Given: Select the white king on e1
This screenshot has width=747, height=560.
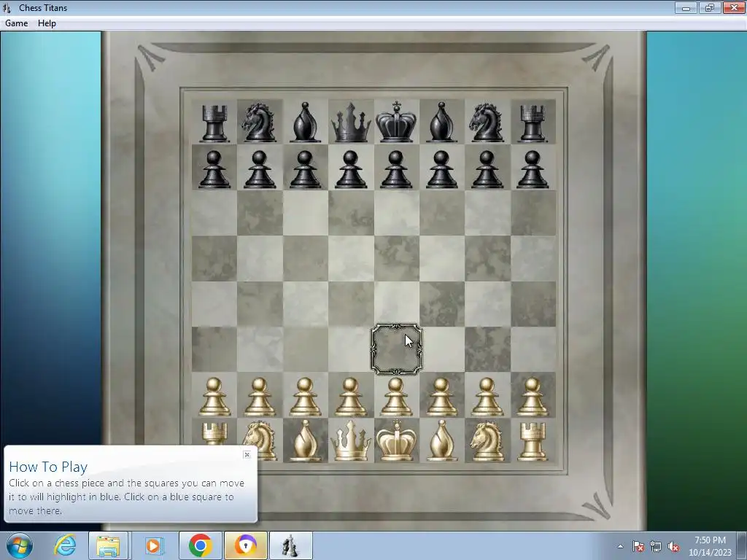Looking at the screenshot, I should (396, 441).
